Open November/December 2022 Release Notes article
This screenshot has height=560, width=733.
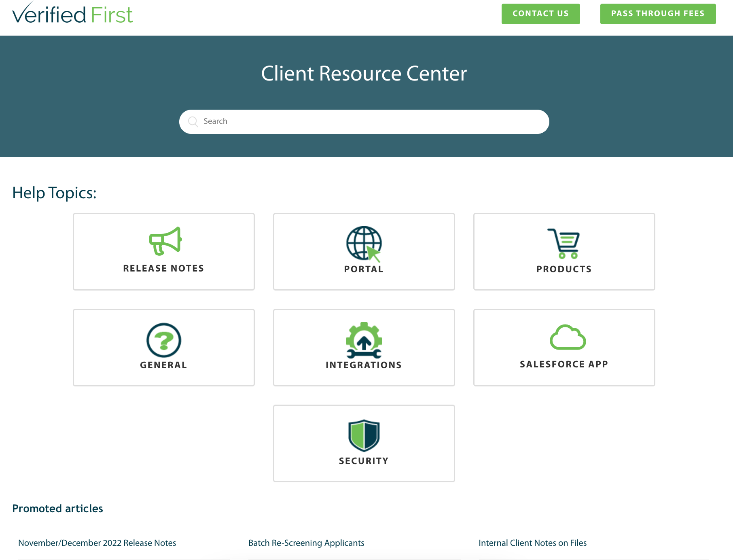(x=97, y=543)
